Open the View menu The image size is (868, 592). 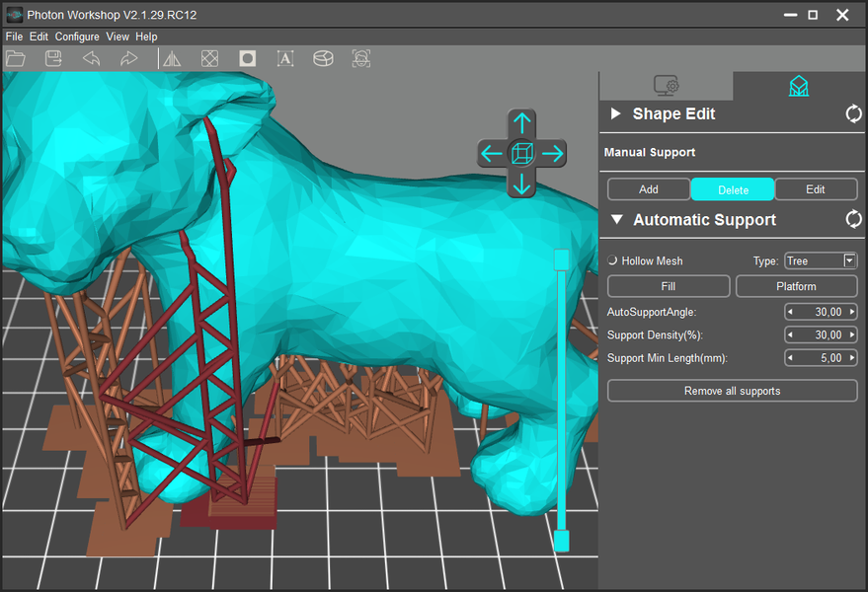118,37
